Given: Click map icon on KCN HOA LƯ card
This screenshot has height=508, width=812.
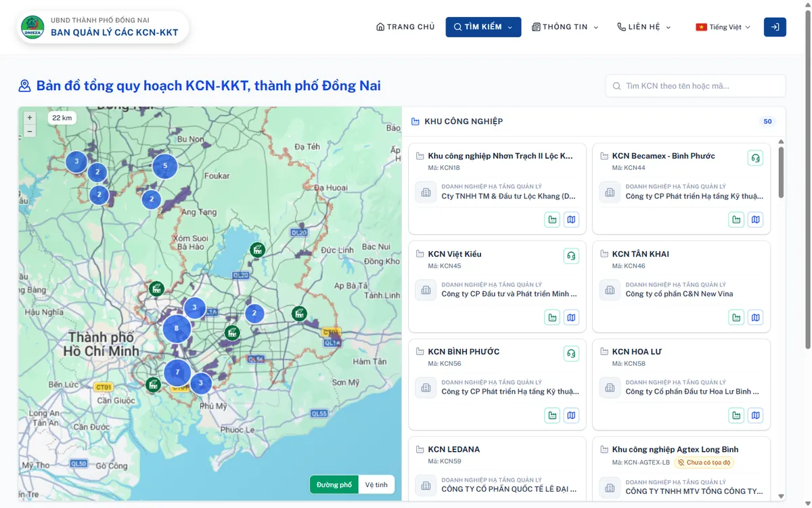Looking at the screenshot, I should pos(756,415).
